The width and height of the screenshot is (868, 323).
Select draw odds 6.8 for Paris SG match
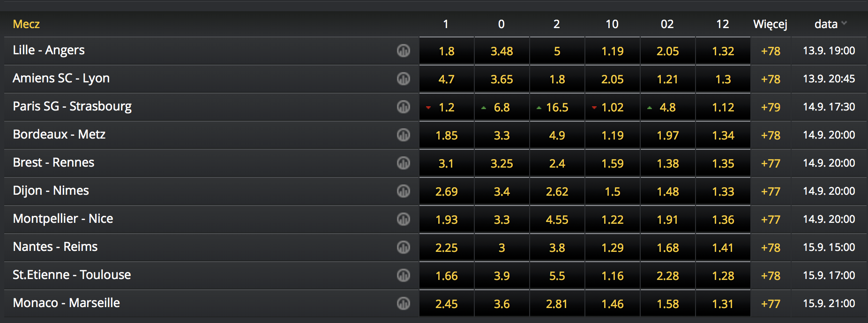(501, 107)
